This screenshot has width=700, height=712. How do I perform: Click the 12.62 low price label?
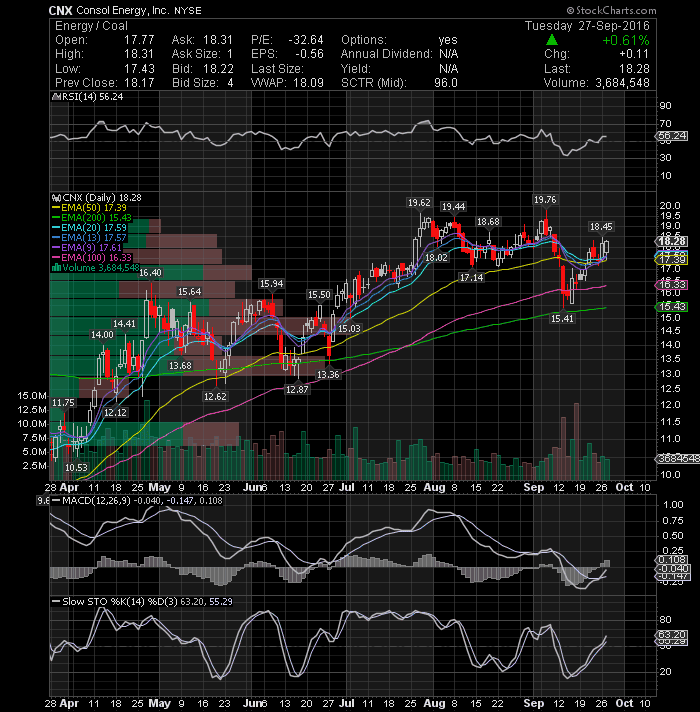215,396
